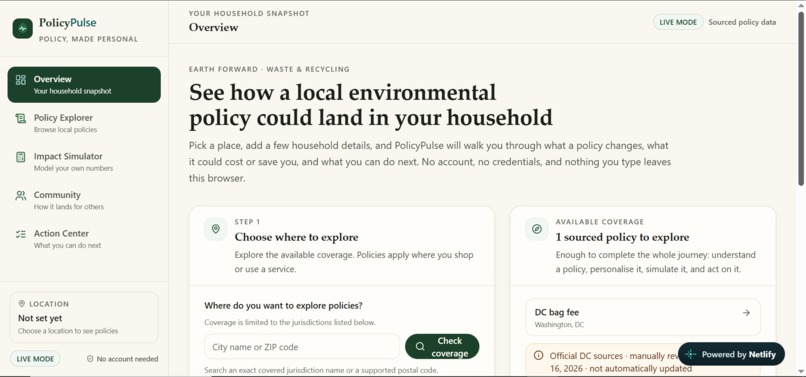Viewport: 806px width, 377px height.
Task: Click the Available Coverage compass icon
Action: click(537, 229)
